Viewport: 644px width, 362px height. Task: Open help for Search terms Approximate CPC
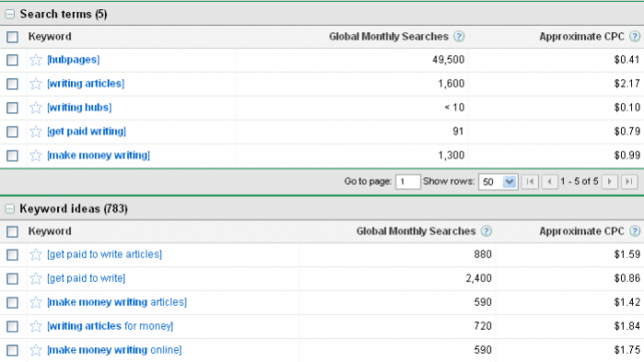[635, 37]
